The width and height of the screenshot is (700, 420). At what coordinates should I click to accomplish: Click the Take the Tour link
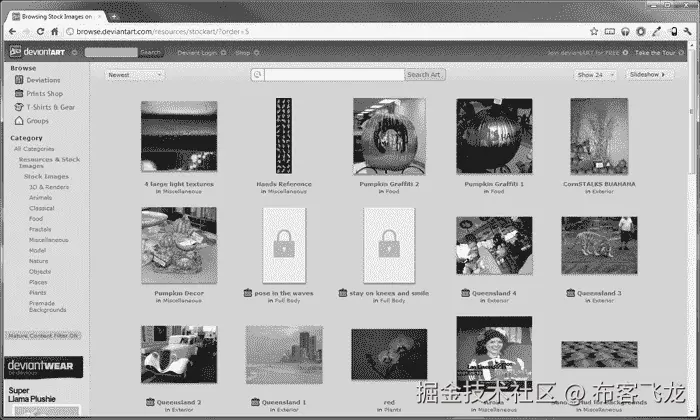coord(659,53)
